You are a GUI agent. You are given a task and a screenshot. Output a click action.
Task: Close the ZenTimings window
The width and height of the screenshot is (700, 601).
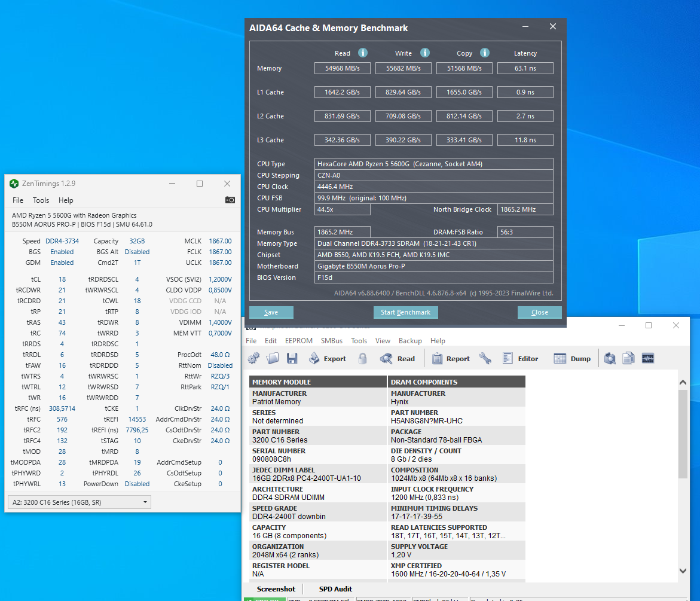227,184
